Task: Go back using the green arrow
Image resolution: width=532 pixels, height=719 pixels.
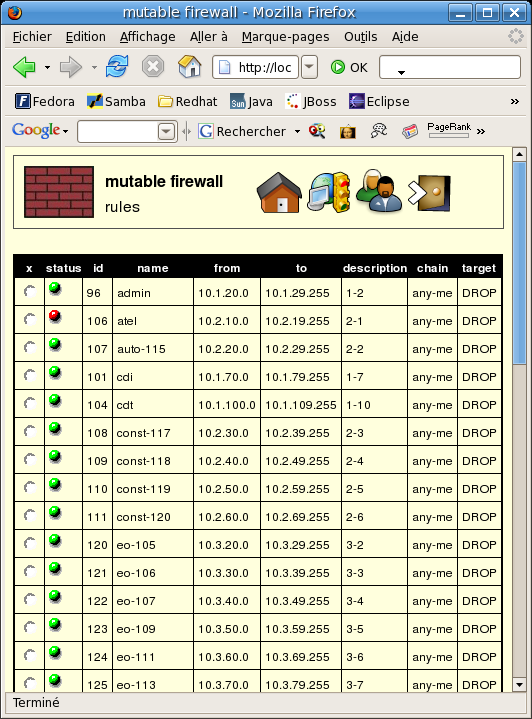Action: pyautogui.click(x=24, y=67)
